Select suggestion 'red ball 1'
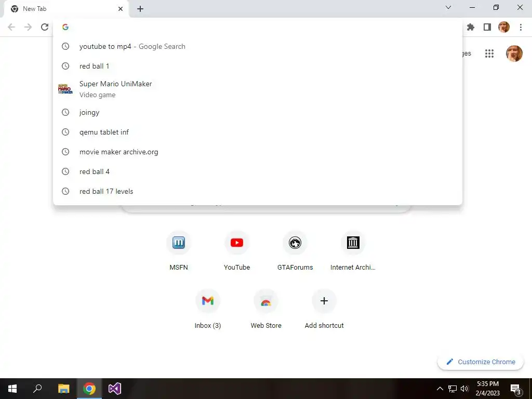This screenshot has height=399, width=532. click(258, 66)
